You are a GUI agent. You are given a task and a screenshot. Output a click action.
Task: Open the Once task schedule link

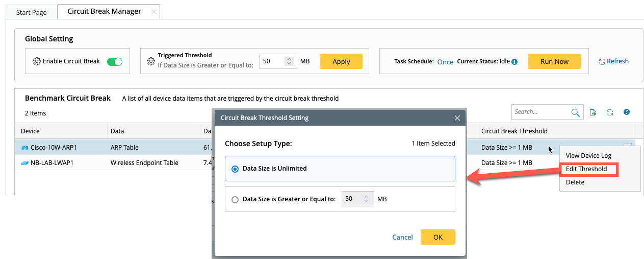[x=445, y=62]
